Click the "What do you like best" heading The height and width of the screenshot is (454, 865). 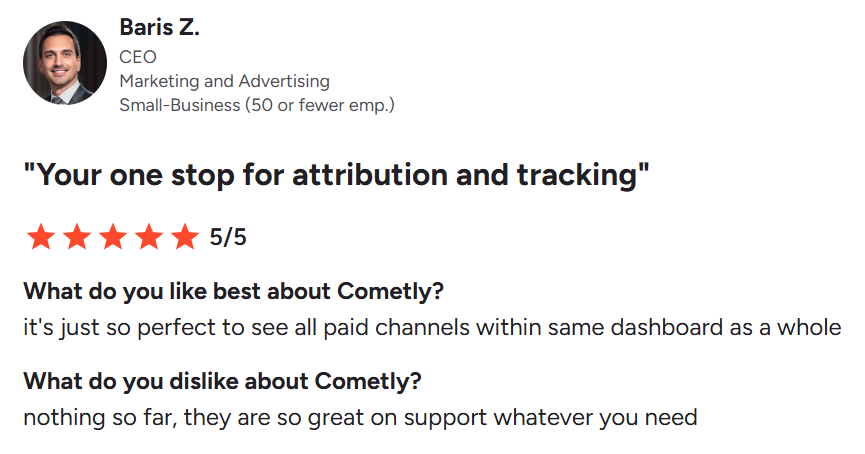coord(233,291)
